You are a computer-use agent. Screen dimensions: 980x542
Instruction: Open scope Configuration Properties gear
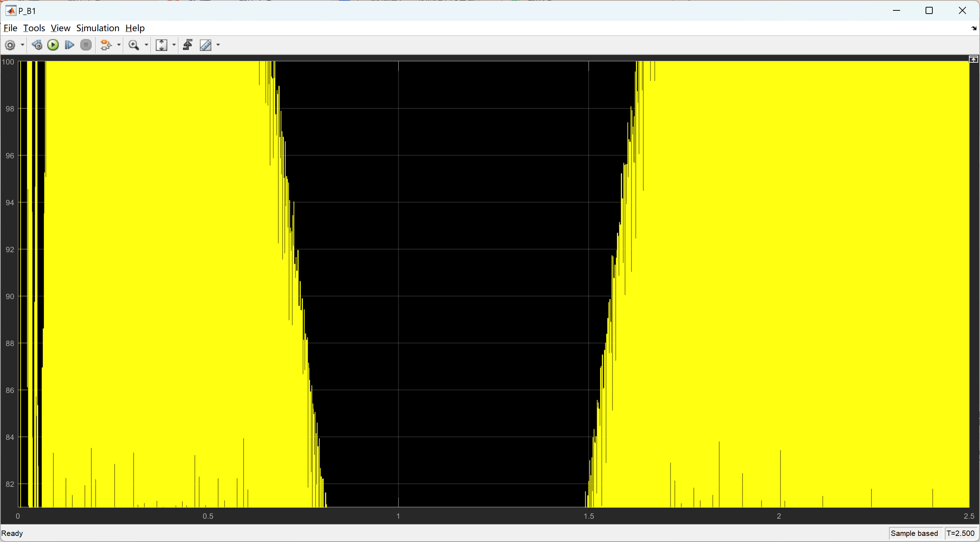(10, 45)
